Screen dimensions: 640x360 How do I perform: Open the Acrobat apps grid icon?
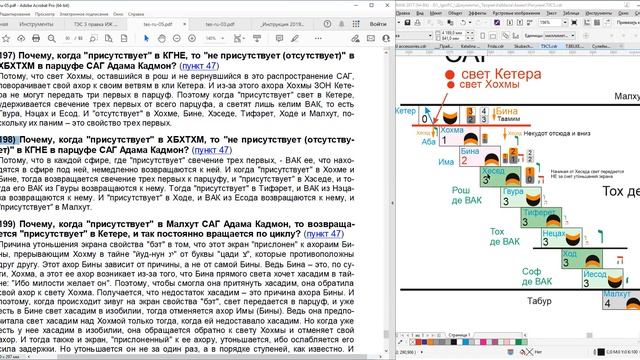(356, 24)
